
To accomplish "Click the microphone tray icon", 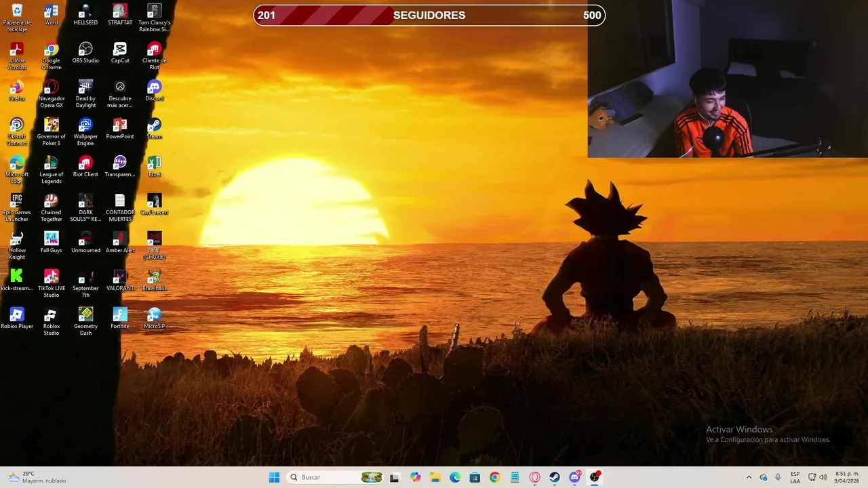I will tap(778, 477).
